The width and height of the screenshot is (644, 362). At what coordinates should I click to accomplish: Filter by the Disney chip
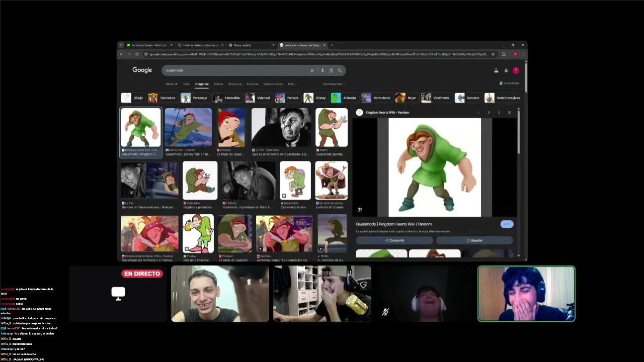[315, 98]
